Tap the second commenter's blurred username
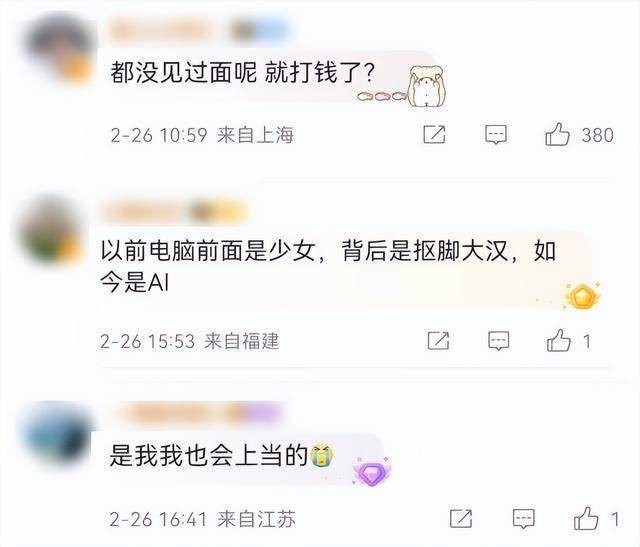 click(175, 213)
